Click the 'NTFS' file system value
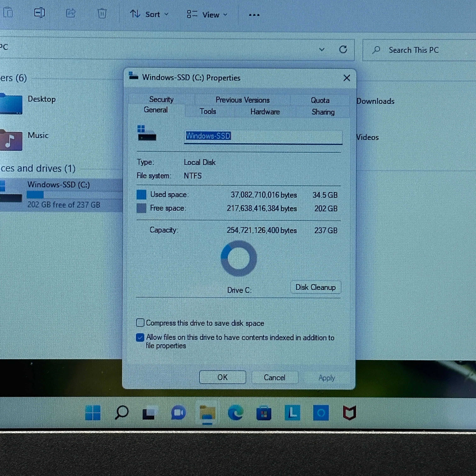The width and height of the screenshot is (476, 476). [x=193, y=176]
